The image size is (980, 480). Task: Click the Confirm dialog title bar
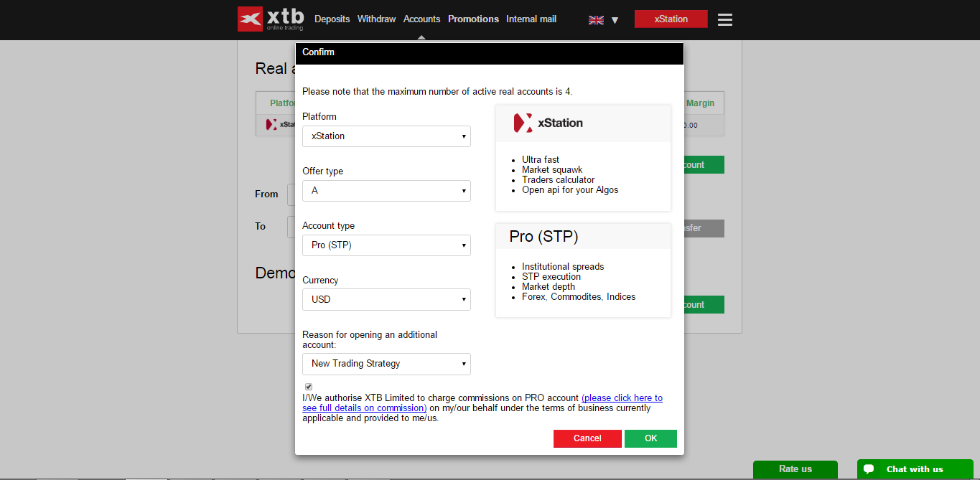[x=489, y=53]
